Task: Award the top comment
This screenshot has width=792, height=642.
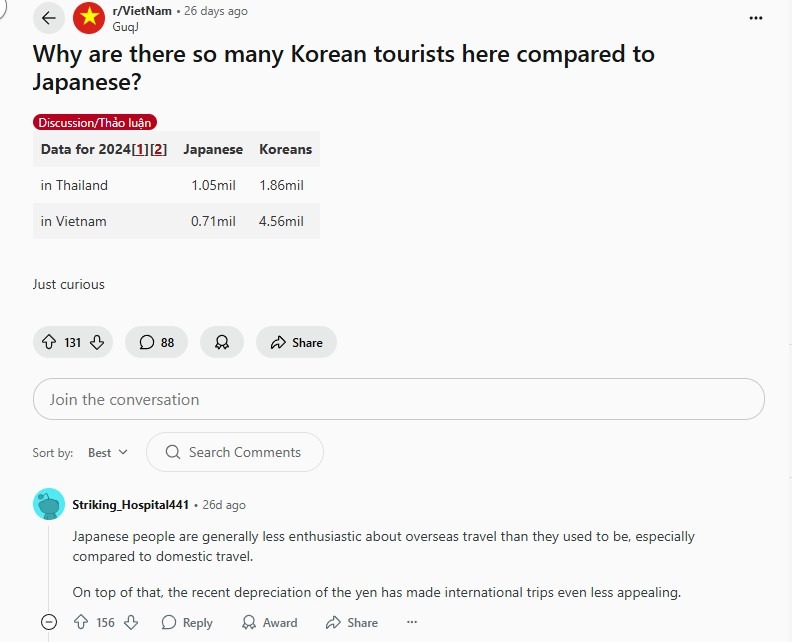Action: 270,622
